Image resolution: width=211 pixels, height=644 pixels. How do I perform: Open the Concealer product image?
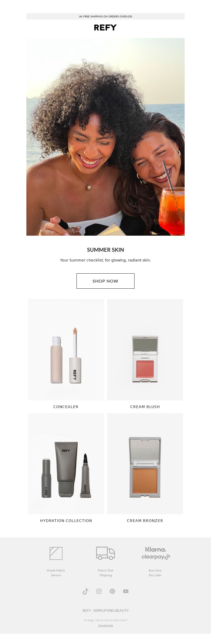click(66, 350)
